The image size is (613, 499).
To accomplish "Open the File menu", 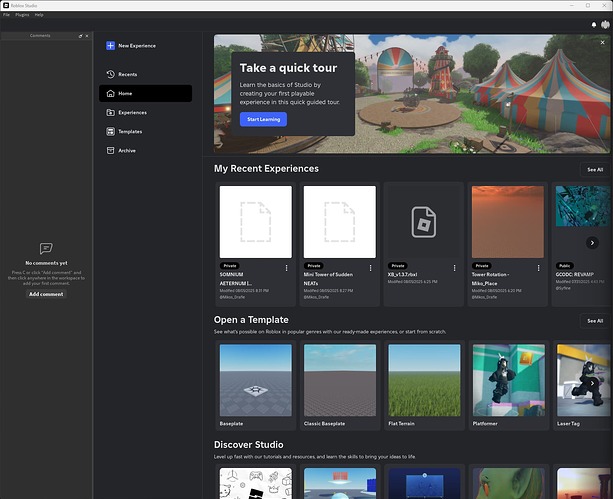I will [x=6, y=14].
